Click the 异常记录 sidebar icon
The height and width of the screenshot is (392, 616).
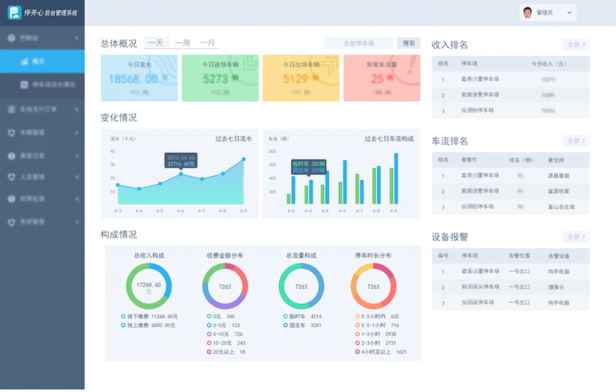point(11,156)
